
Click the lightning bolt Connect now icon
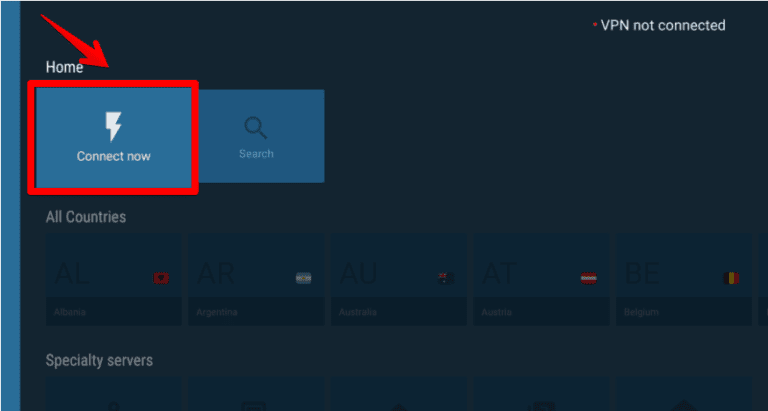(x=113, y=126)
